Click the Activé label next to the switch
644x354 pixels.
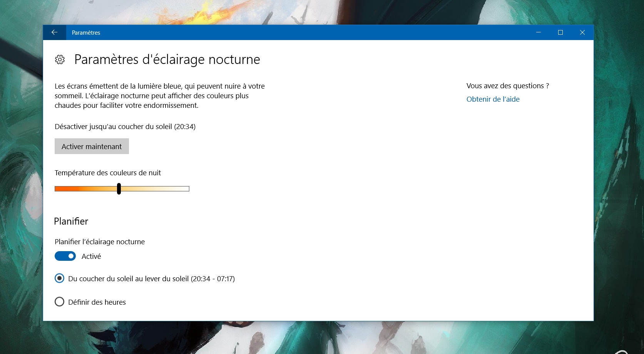(x=91, y=256)
